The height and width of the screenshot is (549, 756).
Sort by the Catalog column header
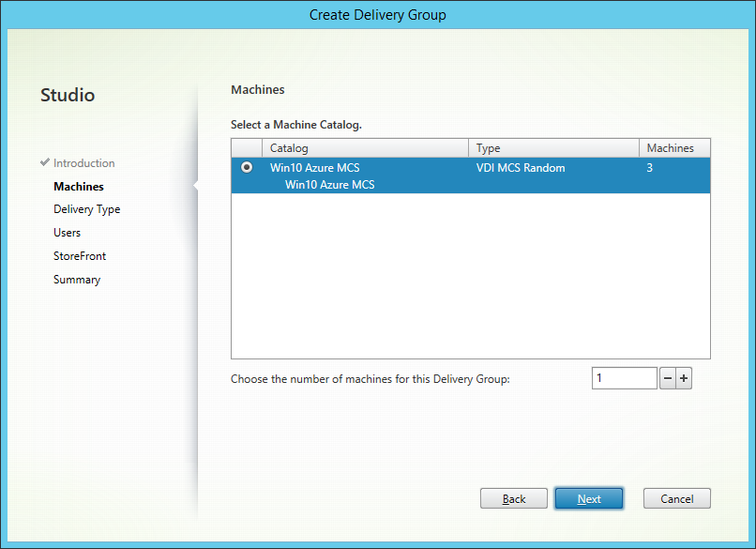pos(365,148)
